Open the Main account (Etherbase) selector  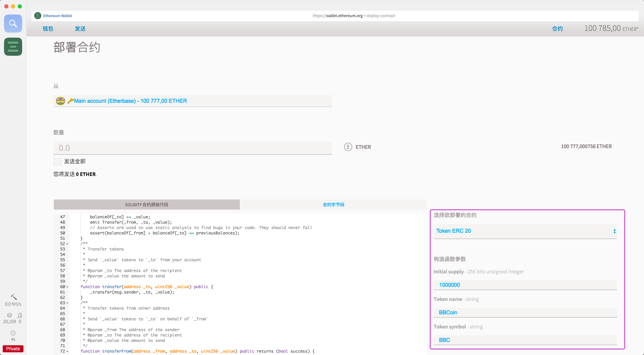(x=193, y=101)
